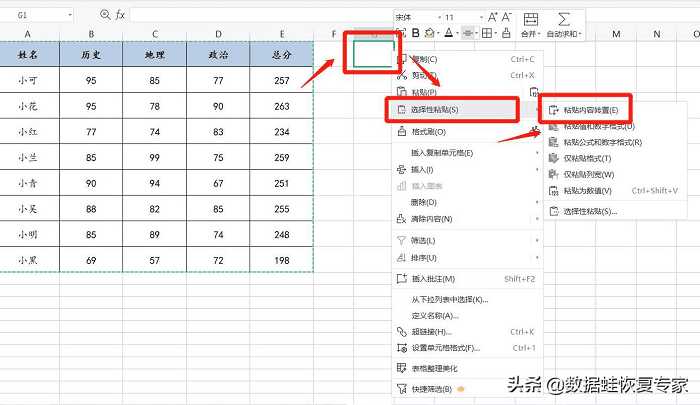Click the Merge (合并) cells icon
The height and width of the screenshot is (405, 700).
pos(531,19)
